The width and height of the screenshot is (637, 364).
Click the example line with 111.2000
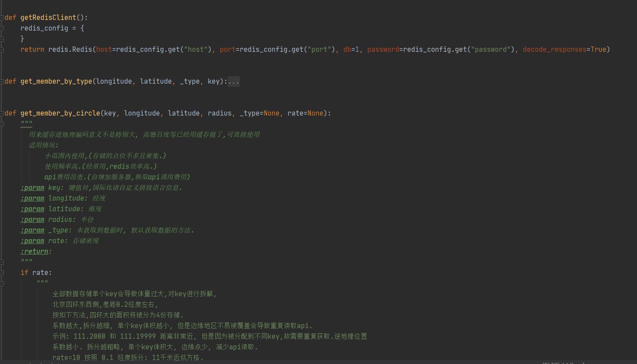tap(210, 337)
